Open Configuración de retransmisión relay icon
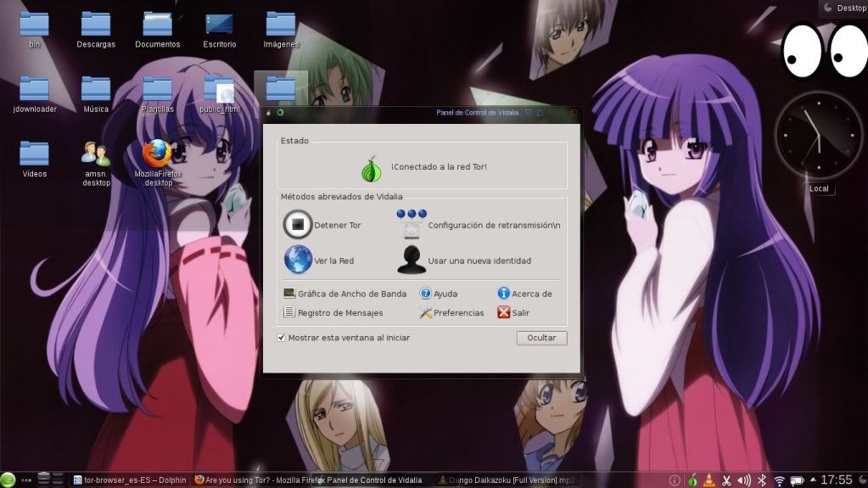The height and width of the screenshot is (488, 868). pyautogui.click(x=412, y=224)
